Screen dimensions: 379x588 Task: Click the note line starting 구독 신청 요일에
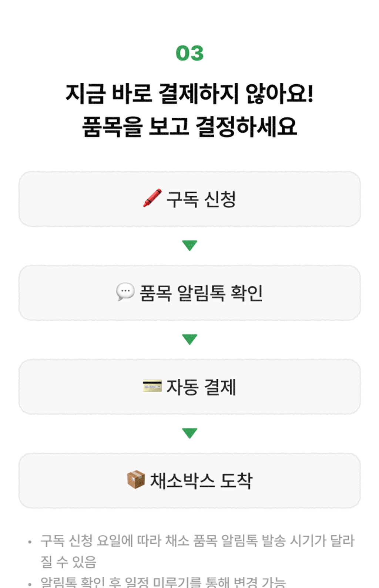(197, 541)
